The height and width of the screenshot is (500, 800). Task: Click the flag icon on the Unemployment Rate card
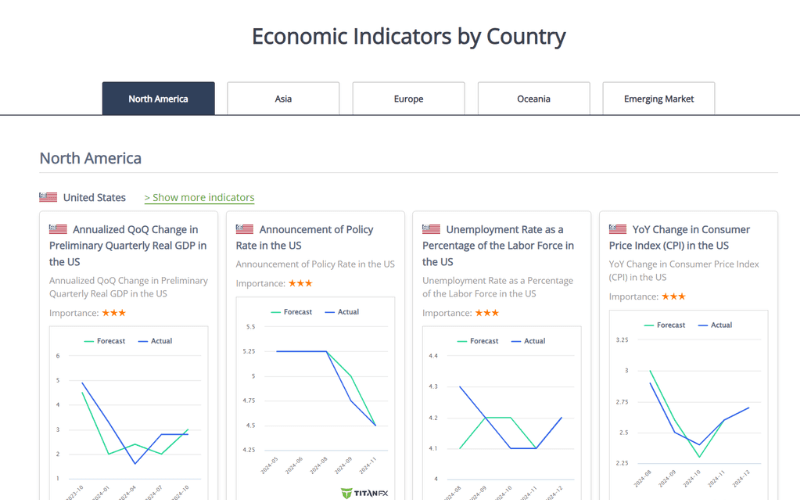coord(431,229)
